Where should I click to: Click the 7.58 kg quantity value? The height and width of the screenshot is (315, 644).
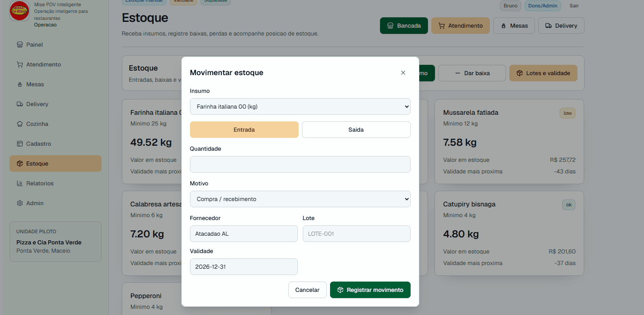pos(460,142)
